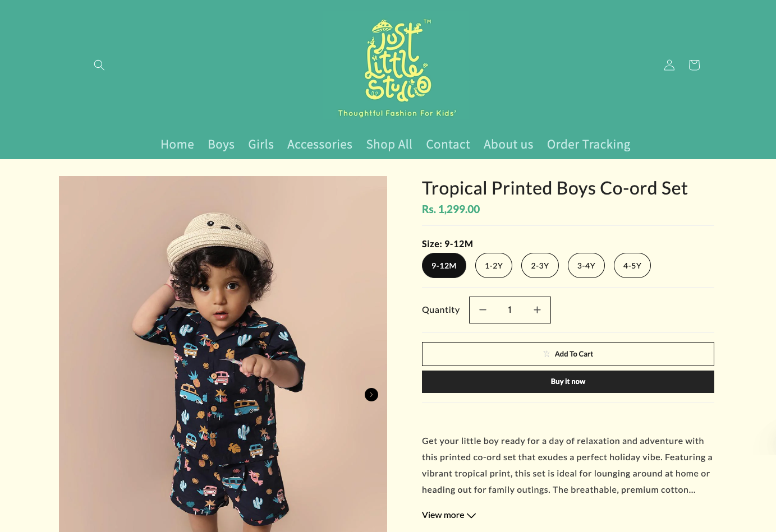Click the Buy it now button

(568, 382)
